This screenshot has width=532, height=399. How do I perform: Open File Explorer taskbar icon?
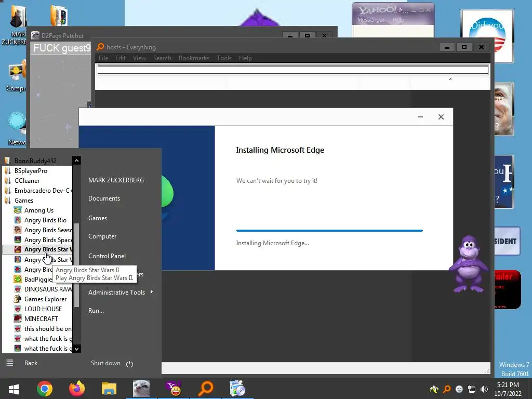[x=109, y=389]
